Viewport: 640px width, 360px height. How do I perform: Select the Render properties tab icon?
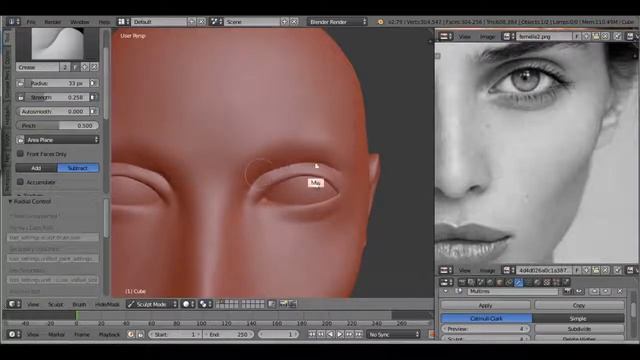[462, 282]
